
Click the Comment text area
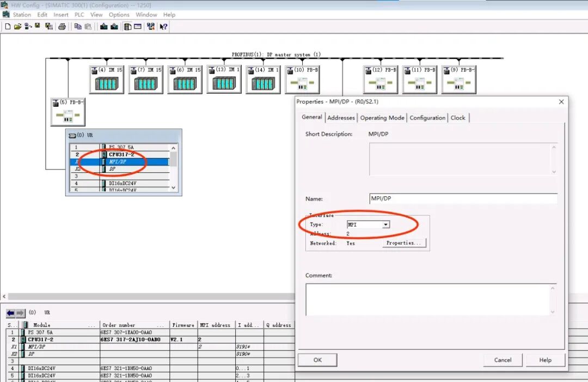(431, 300)
